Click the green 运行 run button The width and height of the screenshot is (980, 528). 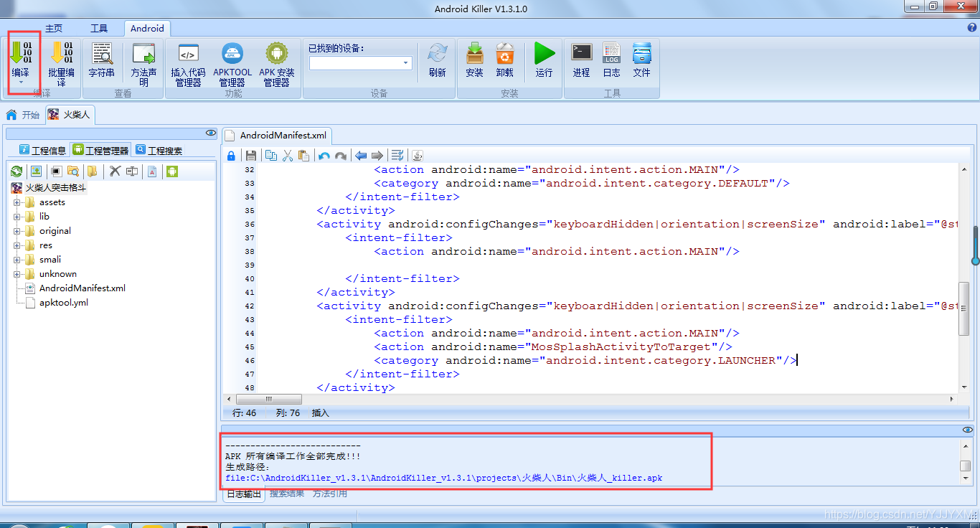[545, 59]
